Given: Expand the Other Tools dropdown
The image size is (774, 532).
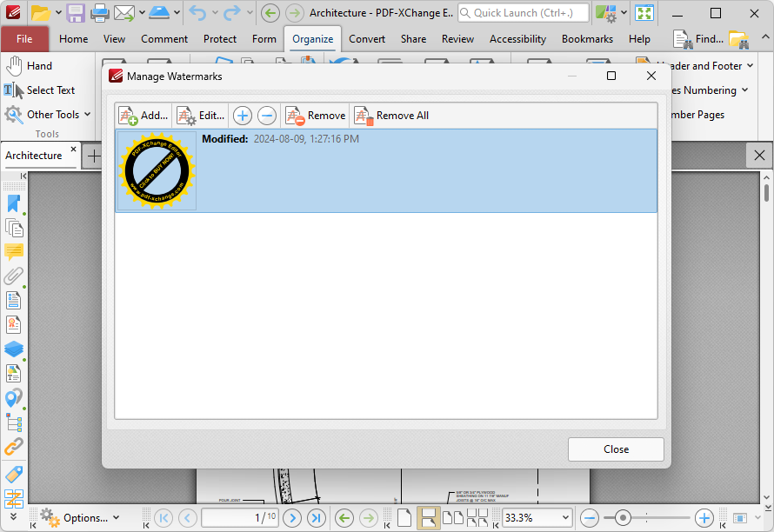Looking at the screenshot, I should coord(87,115).
